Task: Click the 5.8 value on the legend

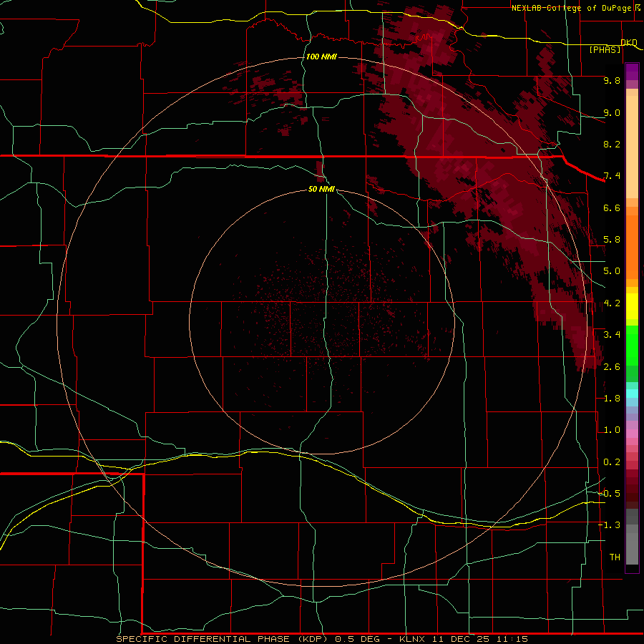Action: [x=612, y=240]
